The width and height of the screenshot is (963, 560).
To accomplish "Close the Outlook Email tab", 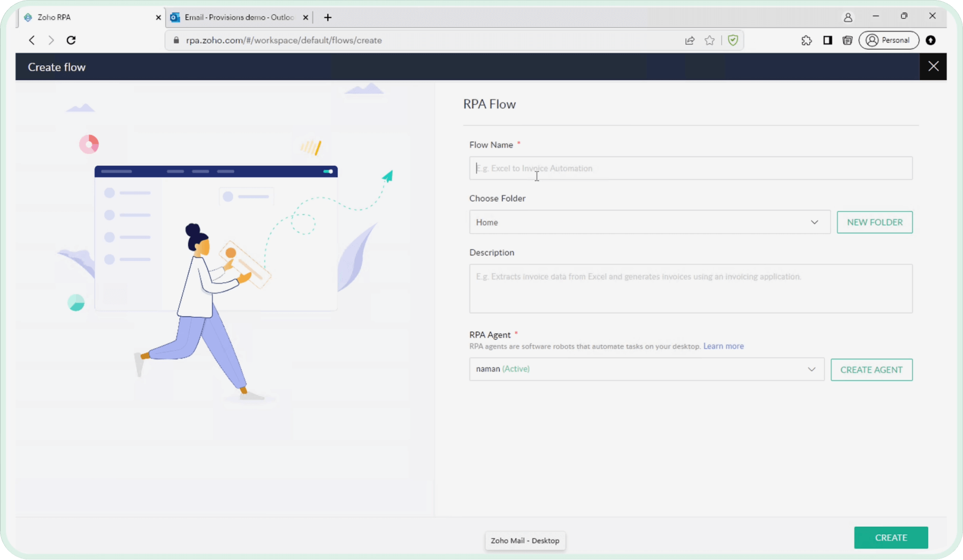I will pos(305,18).
